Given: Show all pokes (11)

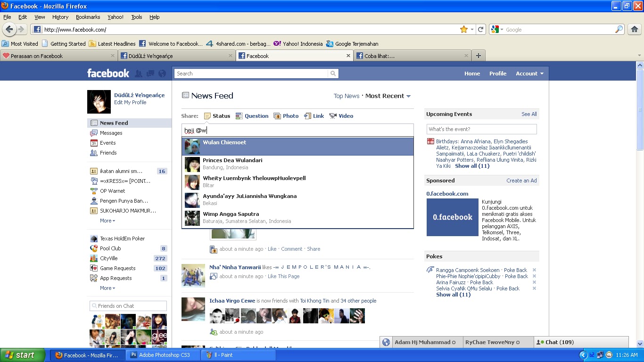Looking at the screenshot, I should (x=453, y=295).
